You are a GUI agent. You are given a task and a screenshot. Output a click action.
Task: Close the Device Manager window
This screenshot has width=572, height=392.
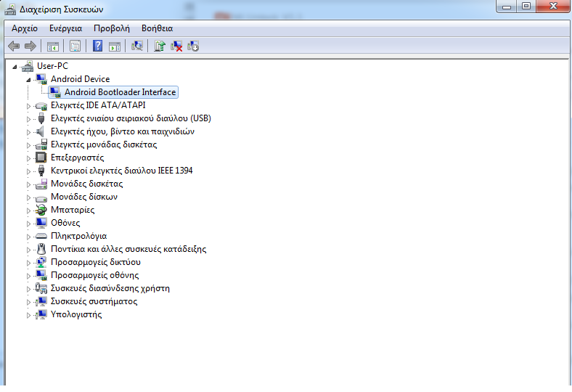tap(553, 6)
